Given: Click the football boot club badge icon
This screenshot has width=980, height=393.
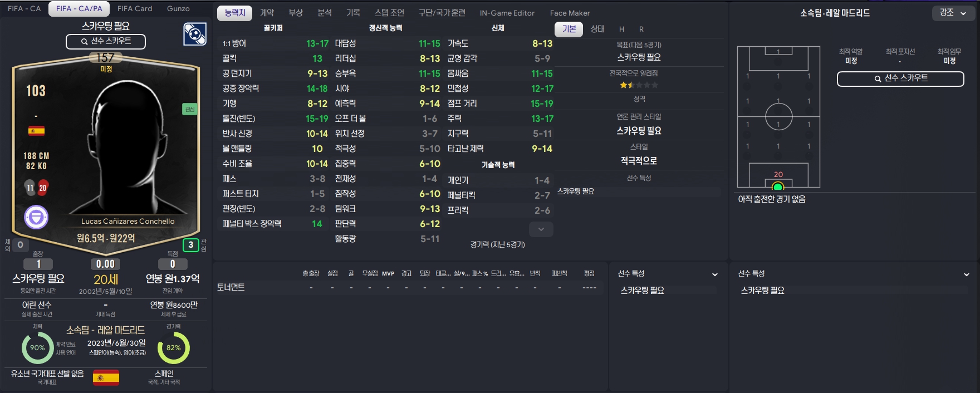Looking at the screenshot, I should [195, 34].
